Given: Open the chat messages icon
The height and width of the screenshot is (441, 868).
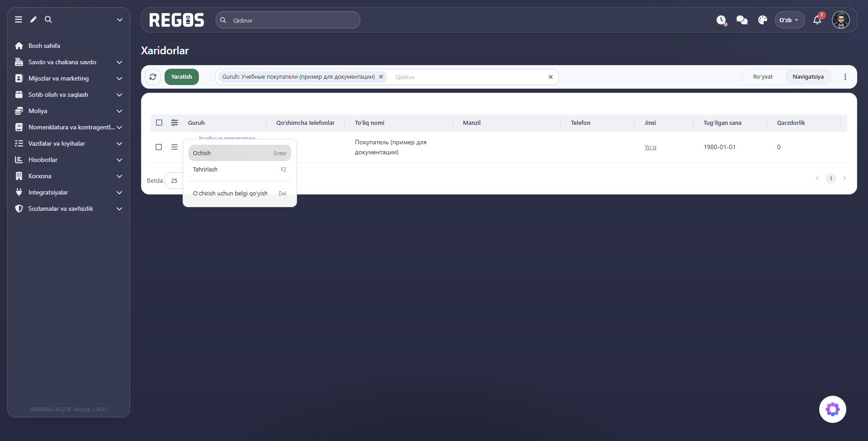Looking at the screenshot, I should pos(742,20).
